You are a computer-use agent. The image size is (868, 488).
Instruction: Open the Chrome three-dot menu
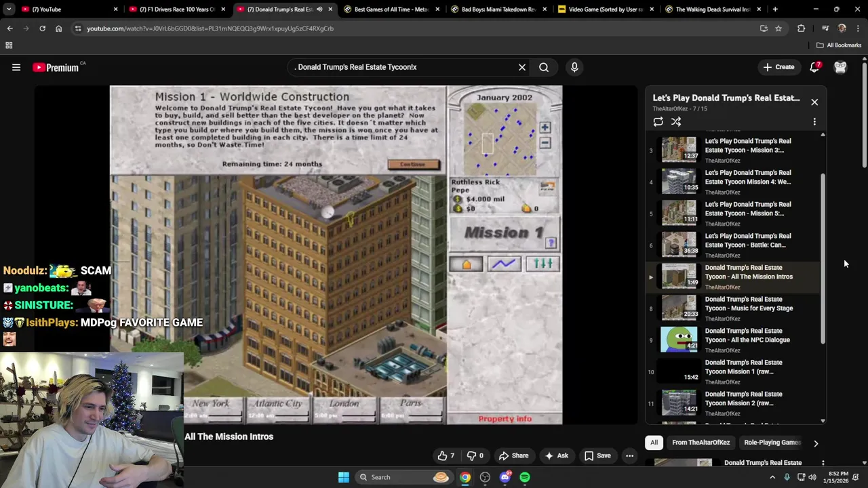coord(857,28)
